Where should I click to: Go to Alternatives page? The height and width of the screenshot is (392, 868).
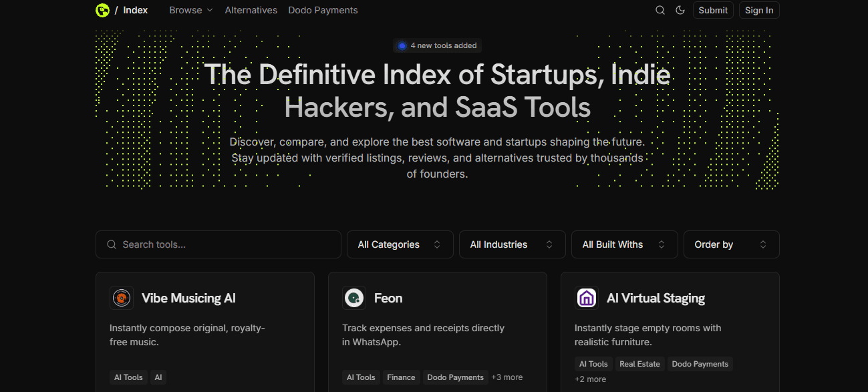coord(251,10)
